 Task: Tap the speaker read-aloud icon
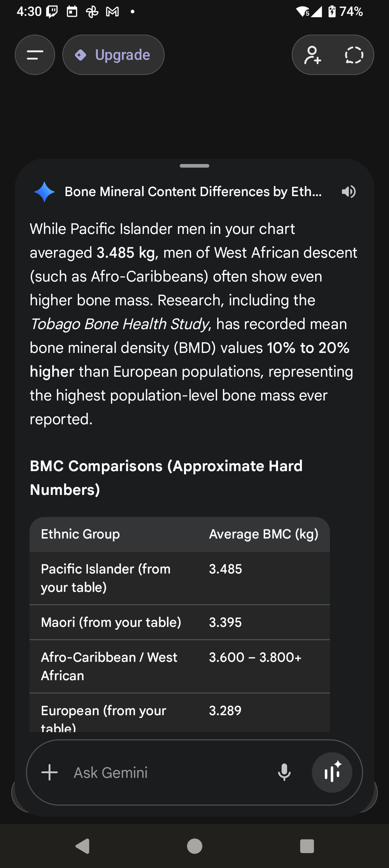[348, 192]
